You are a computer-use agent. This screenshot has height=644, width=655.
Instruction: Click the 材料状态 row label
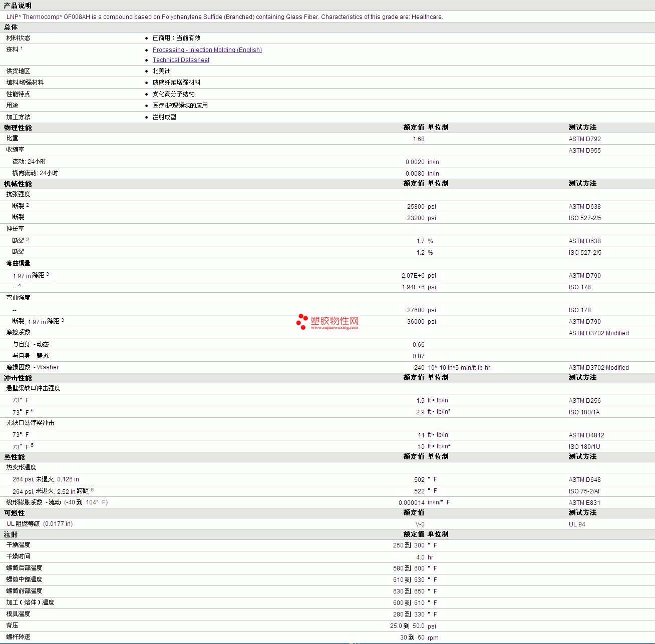point(18,38)
